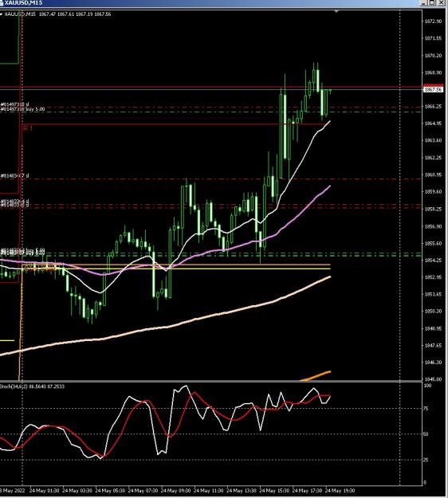448x498 pixels.
Task: Click the R1 pivot level label
Action: tap(28, 128)
